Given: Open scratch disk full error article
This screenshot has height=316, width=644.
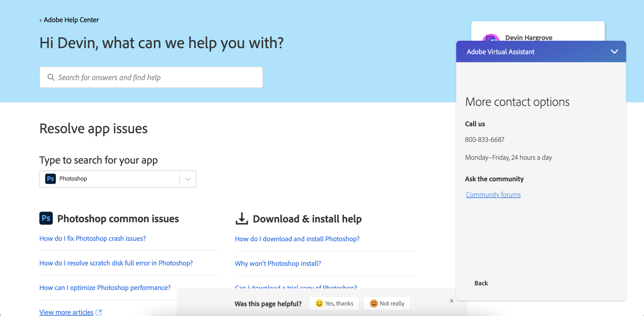Looking at the screenshot, I should (x=116, y=263).
